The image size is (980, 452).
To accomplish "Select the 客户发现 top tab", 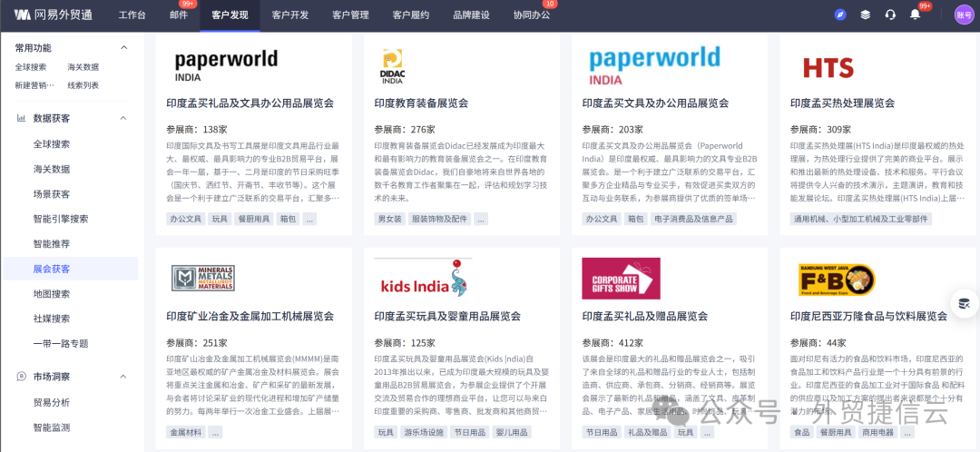I will pos(230,15).
